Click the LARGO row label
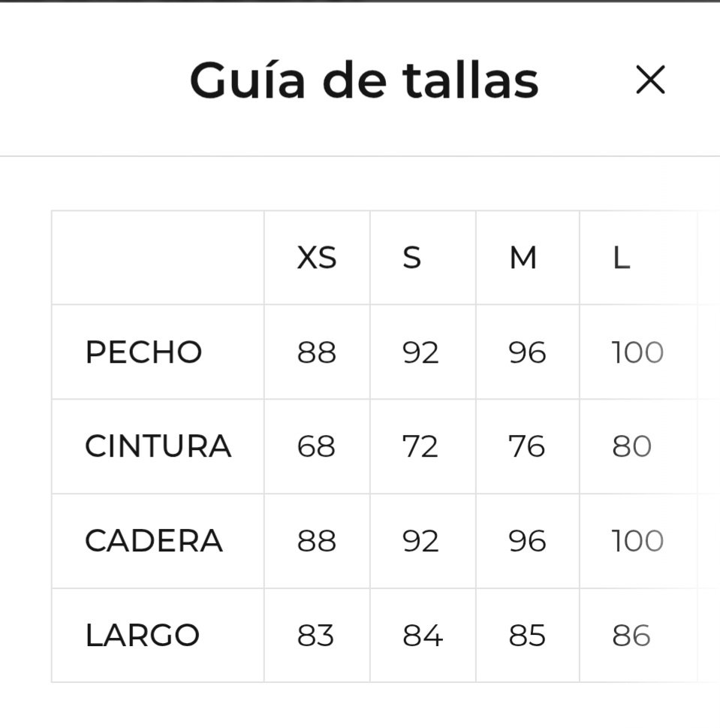720x728 pixels. 143,636
